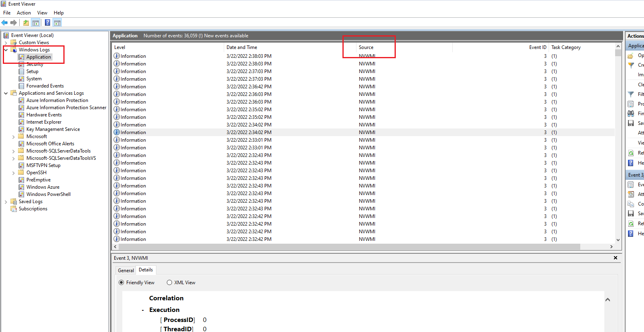Click the Up One Level folder icon
Image resolution: width=644 pixels, height=332 pixels.
26,22
